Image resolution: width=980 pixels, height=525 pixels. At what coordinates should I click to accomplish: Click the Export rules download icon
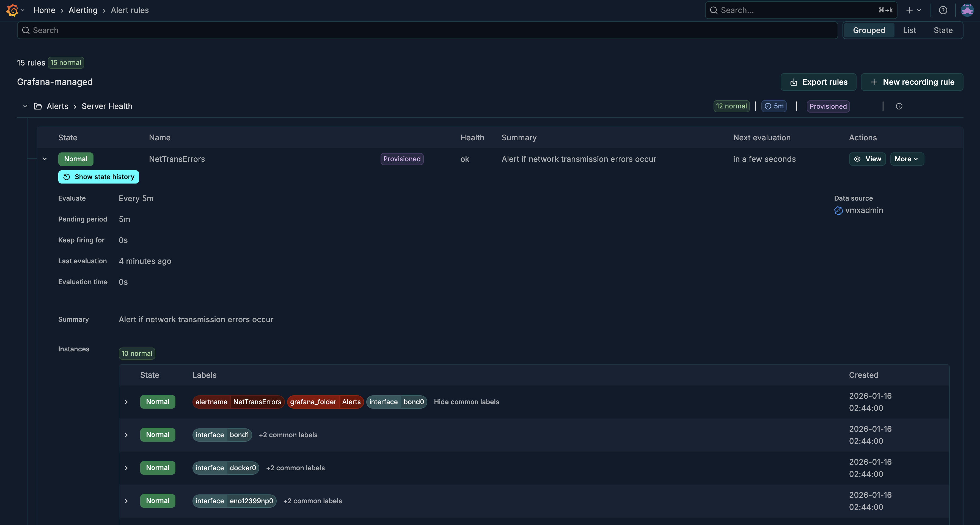pos(794,82)
